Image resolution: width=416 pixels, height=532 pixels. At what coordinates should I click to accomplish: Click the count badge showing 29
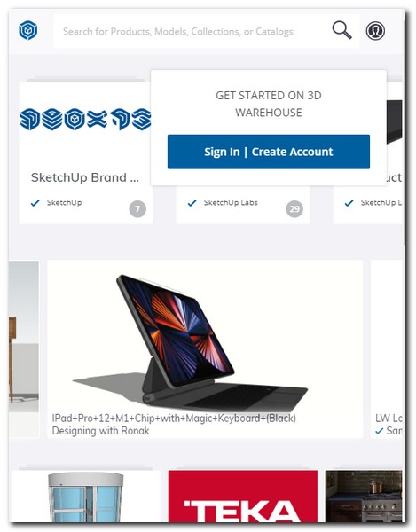click(x=294, y=209)
